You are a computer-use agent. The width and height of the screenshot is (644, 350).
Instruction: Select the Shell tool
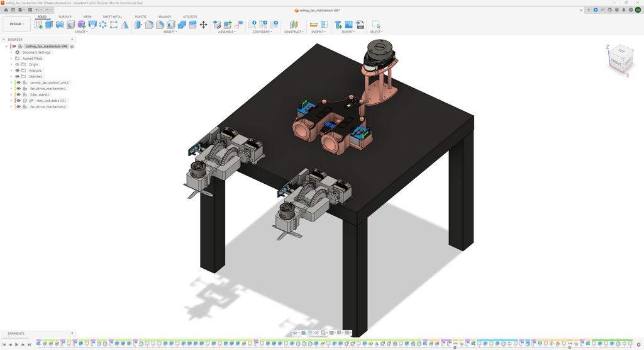(x=171, y=25)
